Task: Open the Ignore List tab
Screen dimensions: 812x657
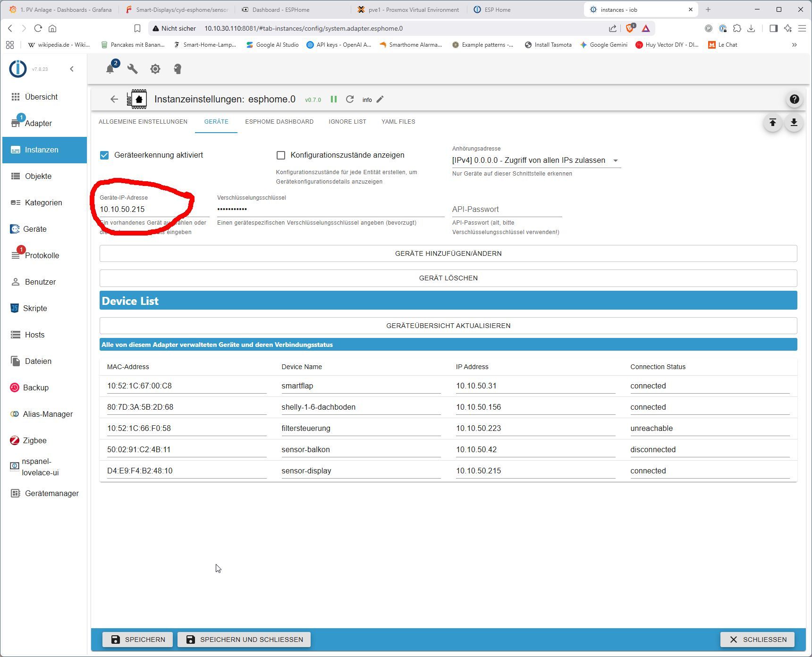Action: point(347,122)
